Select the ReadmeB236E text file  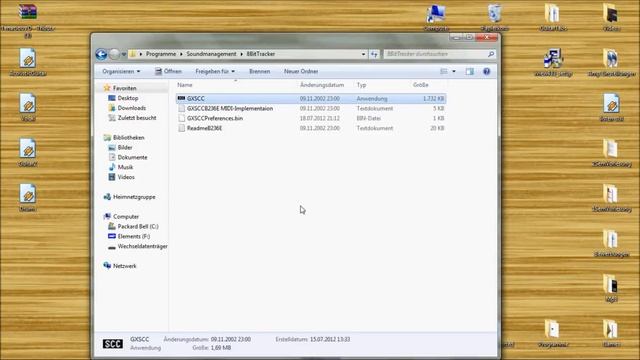204,128
